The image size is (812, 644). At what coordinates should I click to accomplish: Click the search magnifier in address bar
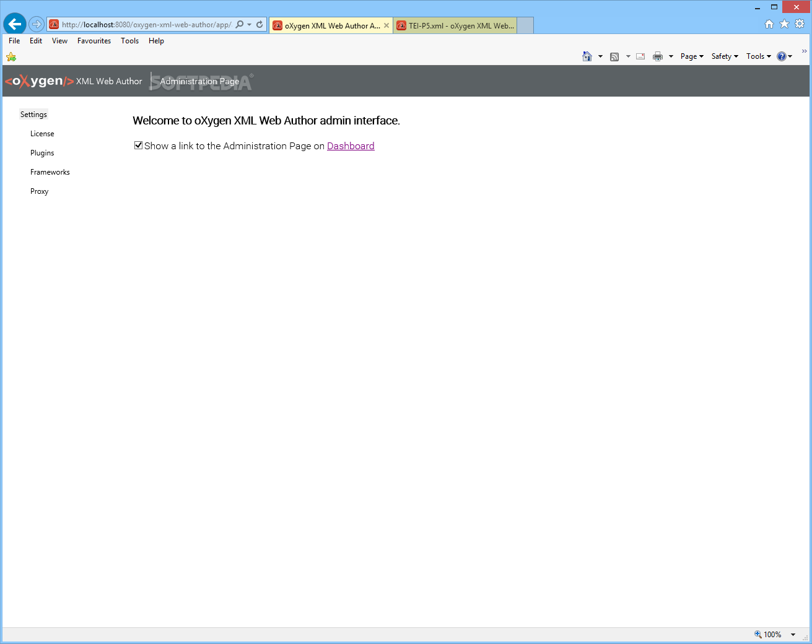point(240,25)
